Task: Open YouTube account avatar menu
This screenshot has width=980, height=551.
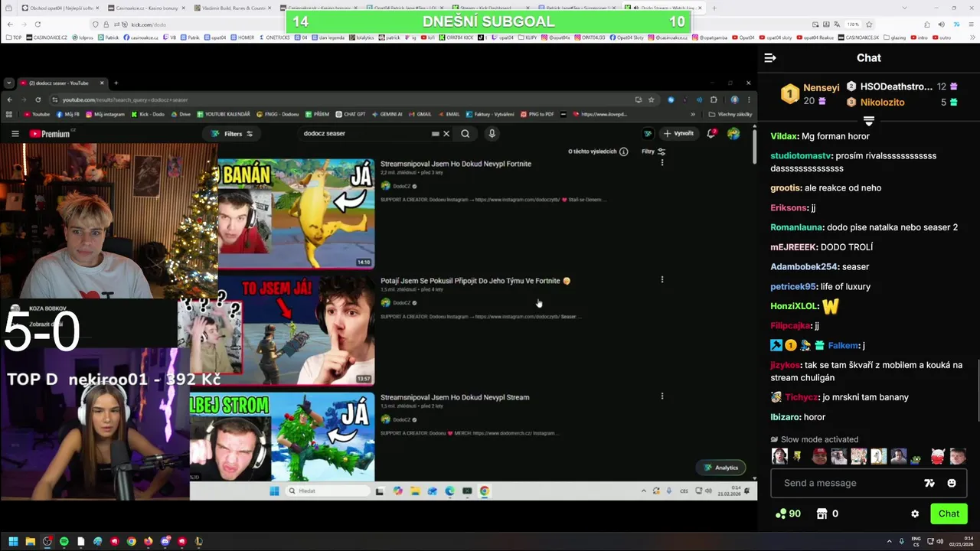Action: 733,133
